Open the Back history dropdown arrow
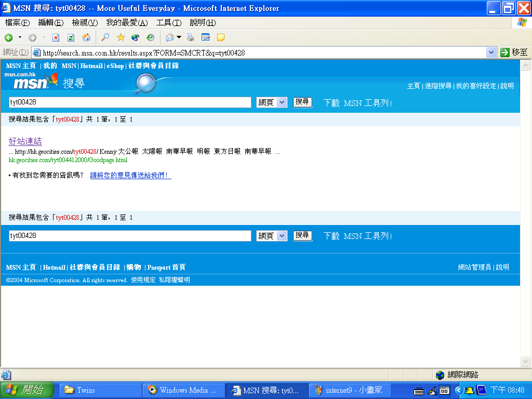The image size is (532, 399). point(20,37)
